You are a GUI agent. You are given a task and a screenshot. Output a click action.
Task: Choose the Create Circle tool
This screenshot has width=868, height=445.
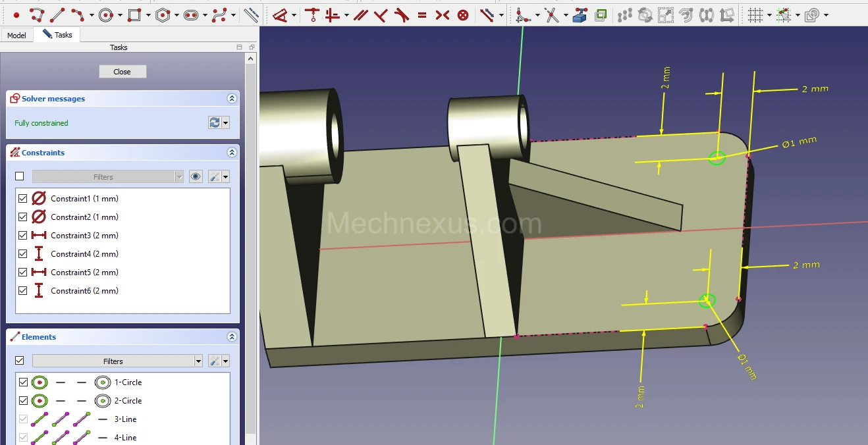click(106, 14)
